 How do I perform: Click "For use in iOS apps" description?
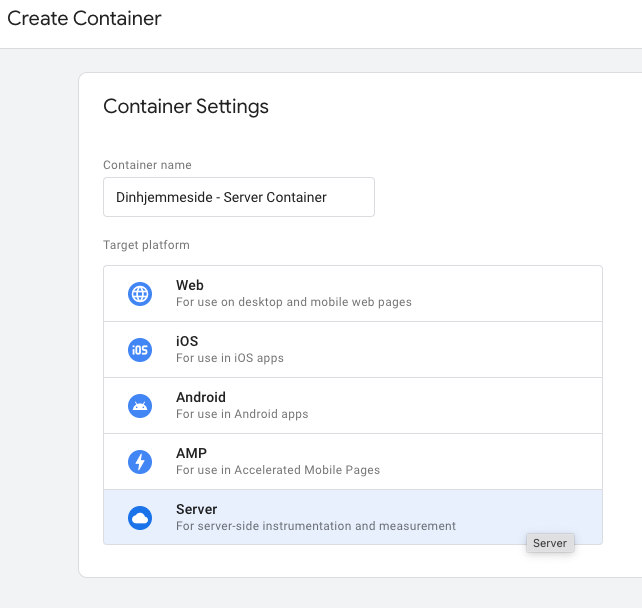pyautogui.click(x=230, y=358)
